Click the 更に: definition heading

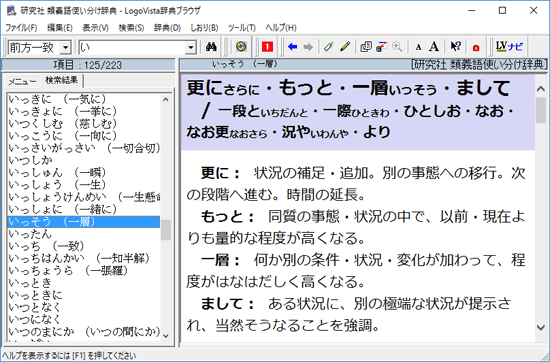pos(221,173)
